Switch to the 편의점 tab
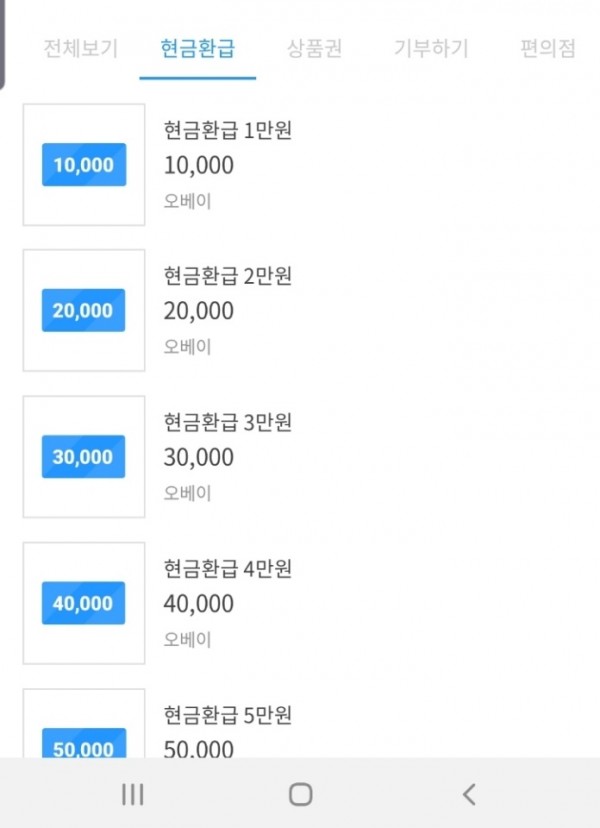The height and width of the screenshot is (828, 600). pos(548,48)
